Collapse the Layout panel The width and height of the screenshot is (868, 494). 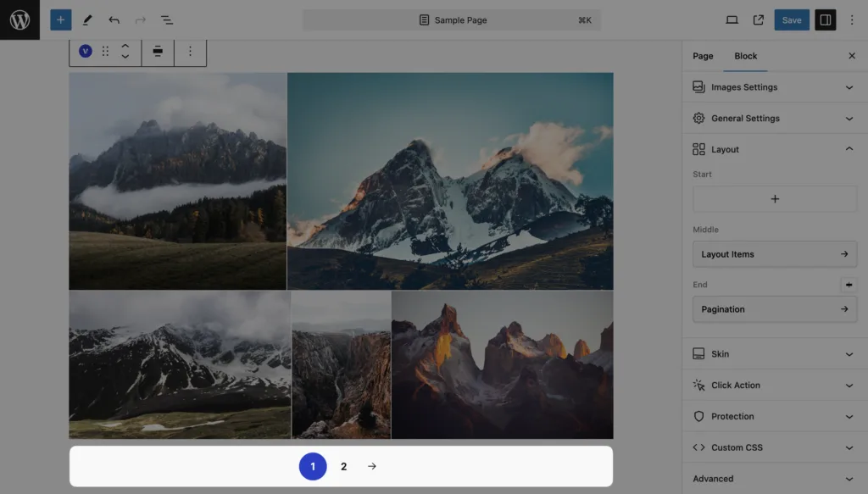point(775,149)
